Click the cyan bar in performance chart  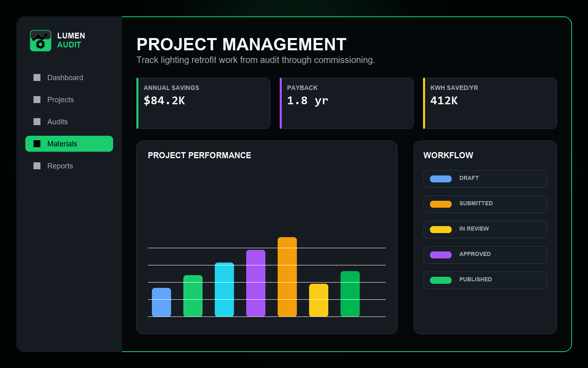(224, 289)
